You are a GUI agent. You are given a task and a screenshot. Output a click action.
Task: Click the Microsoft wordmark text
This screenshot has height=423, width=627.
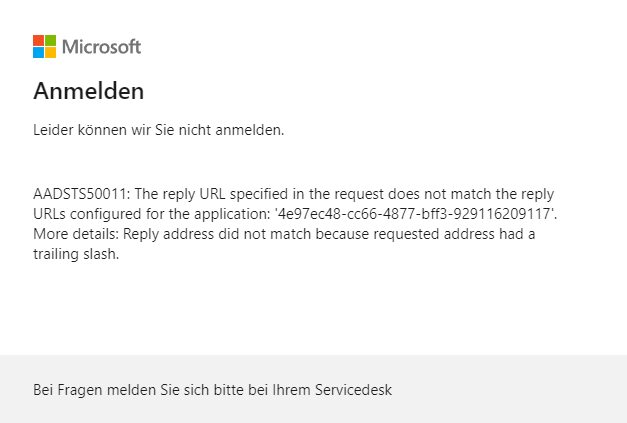pos(101,47)
